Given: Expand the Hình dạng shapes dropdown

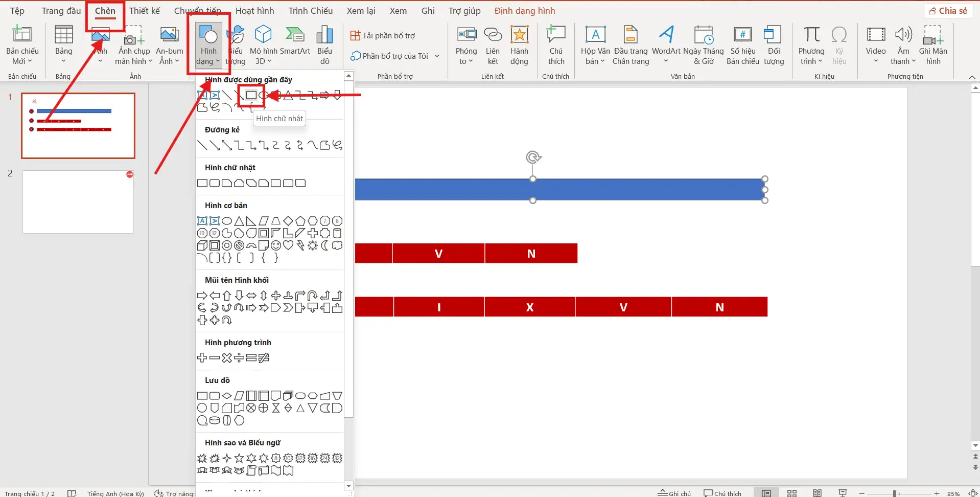Looking at the screenshot, I should coord(208,46).
